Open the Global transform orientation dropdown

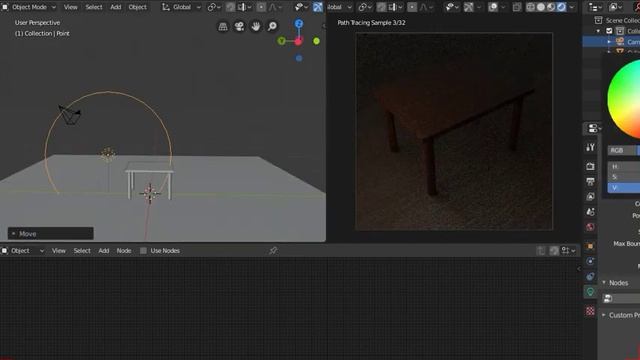click(181, 7)
